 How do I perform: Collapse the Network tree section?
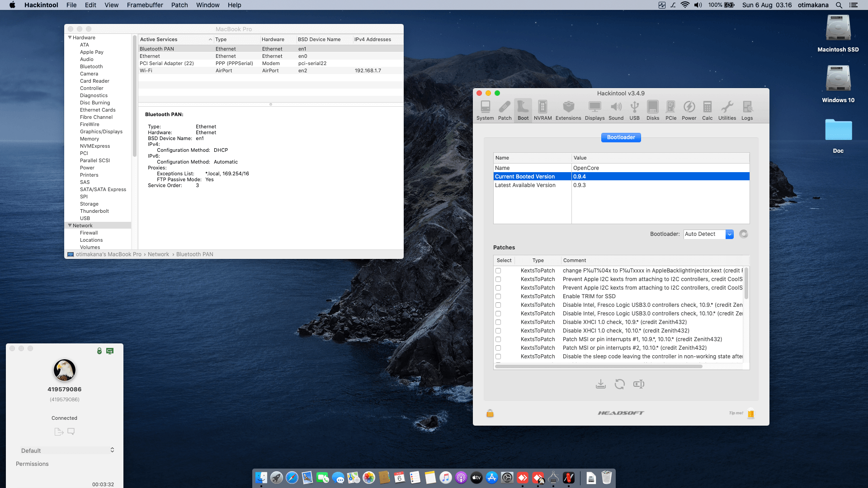(x=70, y=225)
